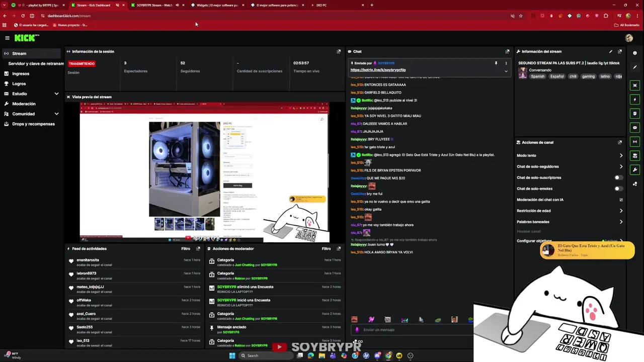Screen dimensions: 644x362
Task: Click the Kick logo
Action: pos(26,38)
